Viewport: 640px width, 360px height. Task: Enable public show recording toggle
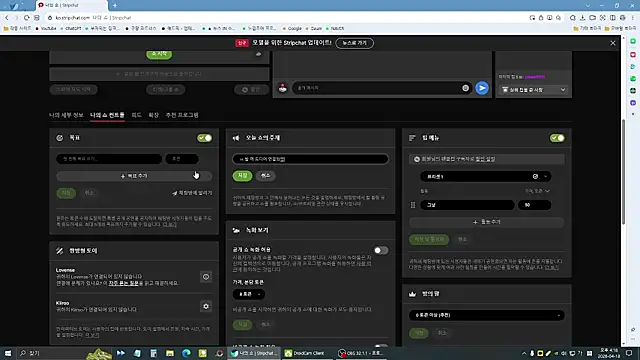tap(381, 250)
